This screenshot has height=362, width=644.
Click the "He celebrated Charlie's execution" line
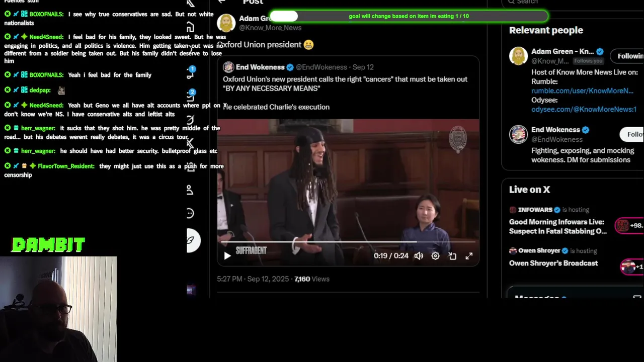[x=276, y=107]
